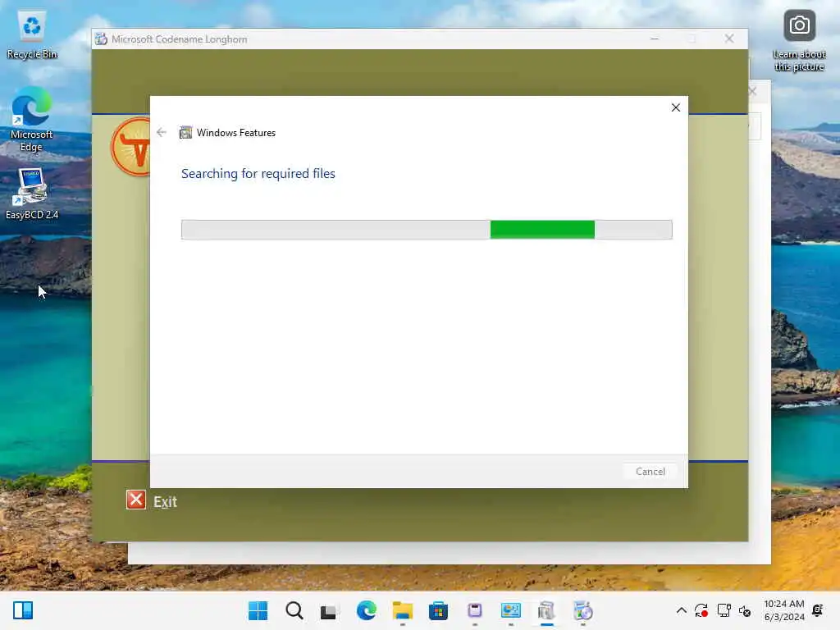Screen dimensions: 840x630
Task: Select the Microsoft Edge desktop shortcut
Action: 32,120
